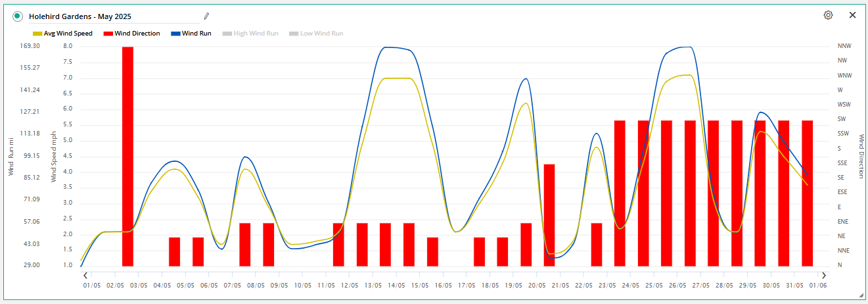This screenshot has width=868, height=304.
Task: Click the 01/06 date axis label
Action: tap(819, 286)
